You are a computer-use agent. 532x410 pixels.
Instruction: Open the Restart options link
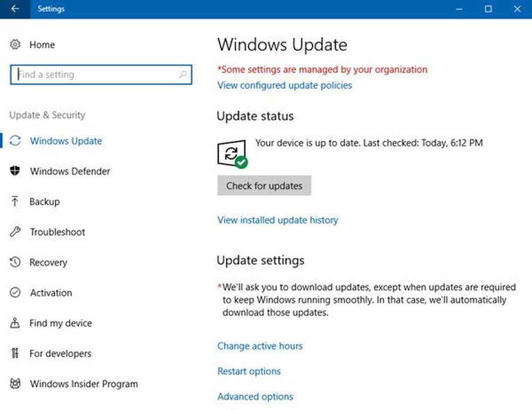pyautogui.click(x=249, y=371)
